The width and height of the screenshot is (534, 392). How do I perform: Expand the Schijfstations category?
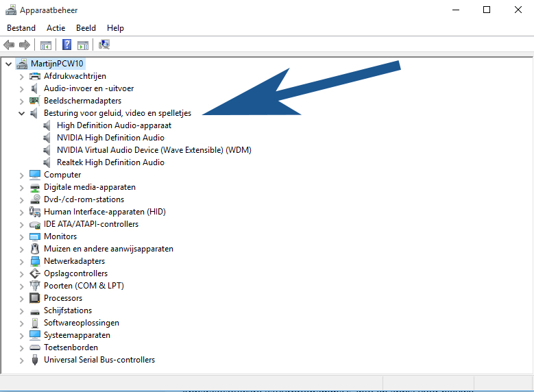point(21,311)
